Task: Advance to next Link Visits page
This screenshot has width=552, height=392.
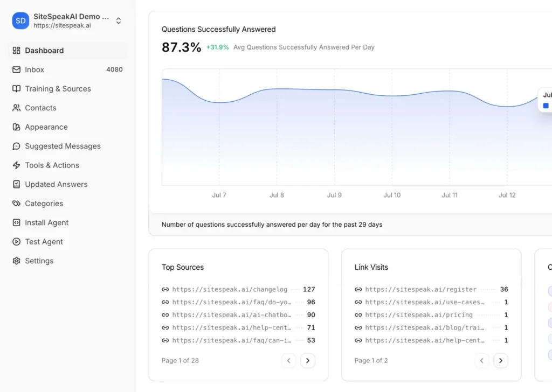Action: pos(501,360)
